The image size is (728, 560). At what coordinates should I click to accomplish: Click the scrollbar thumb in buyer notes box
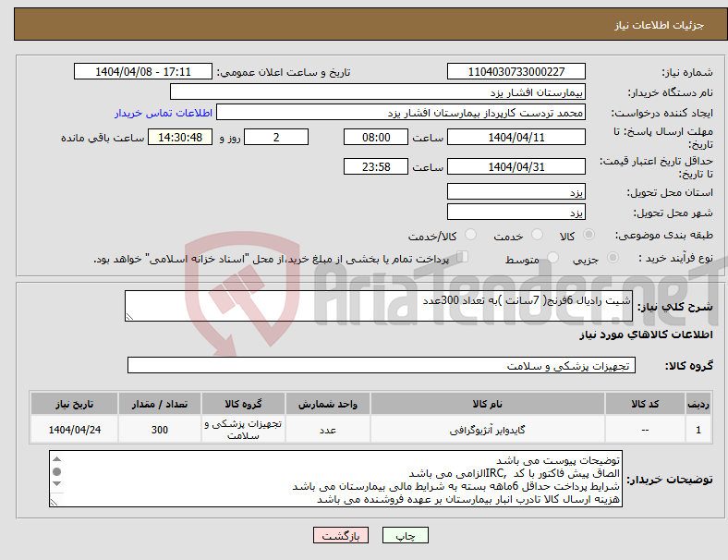pos(56,472)
